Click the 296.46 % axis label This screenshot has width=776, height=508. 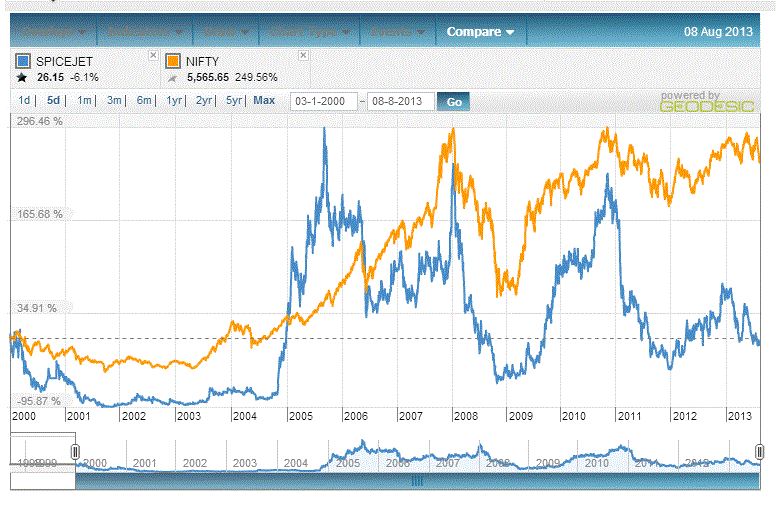40,121
